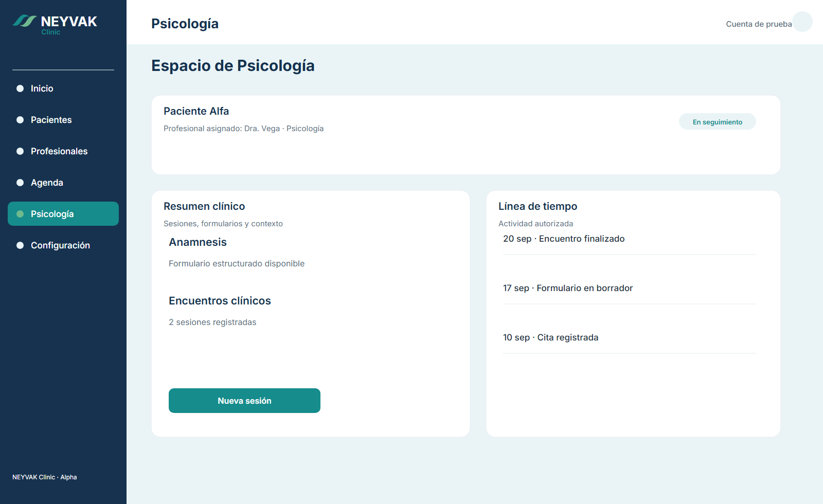This screenshot has height=504, width=823.
Task: Click the Resumen clínico card title
Action: [204, 206]
